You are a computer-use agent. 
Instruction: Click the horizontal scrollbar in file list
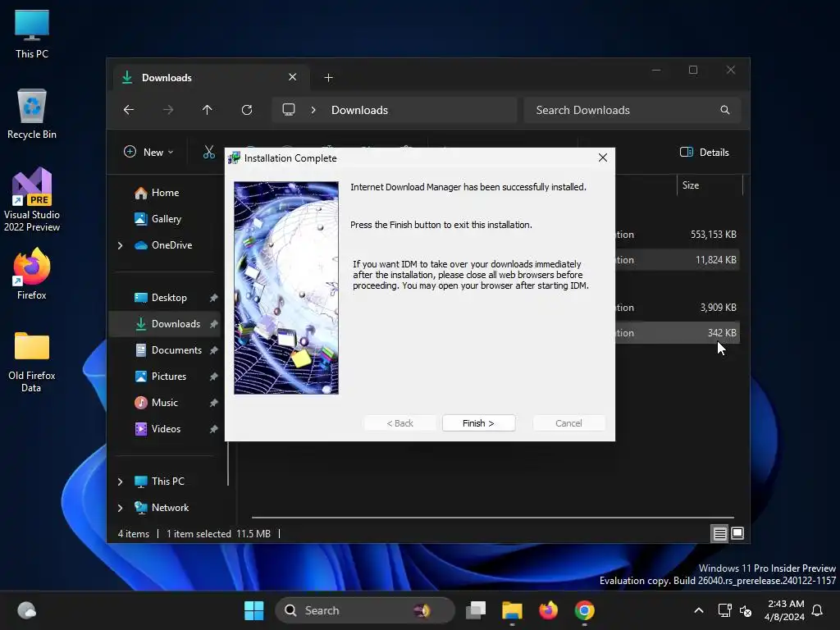coord(492,518)
